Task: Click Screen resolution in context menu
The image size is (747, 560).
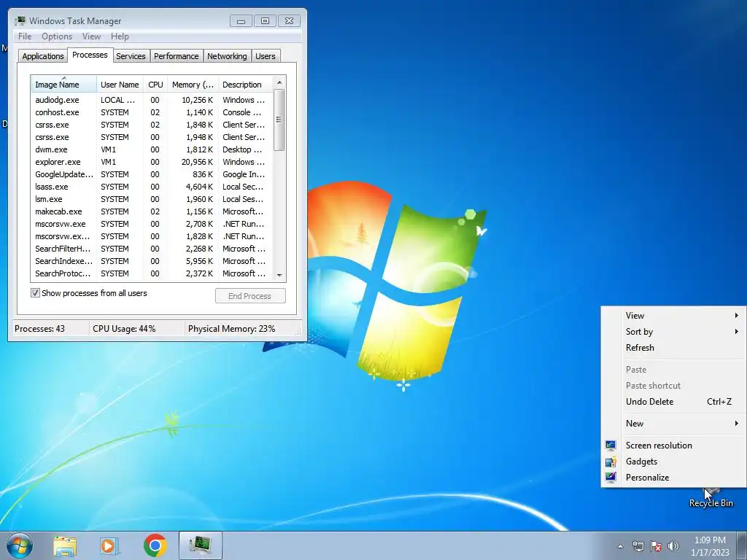Action: 673,446
